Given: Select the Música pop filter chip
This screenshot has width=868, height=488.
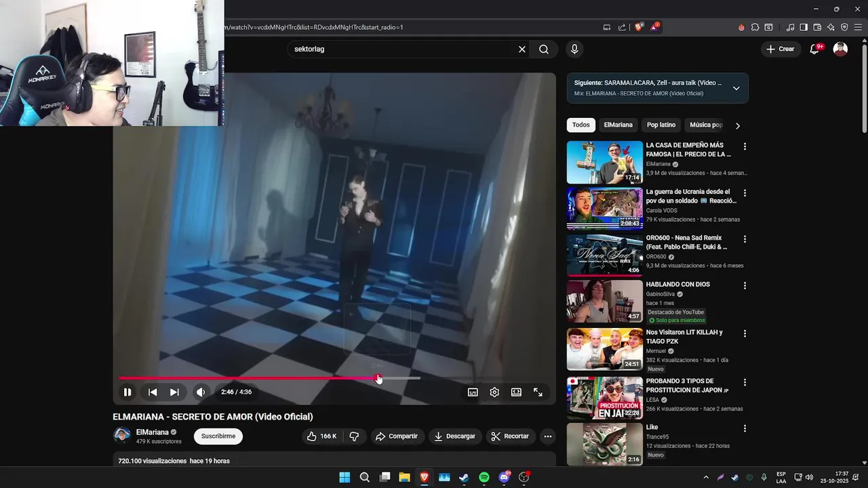Looking at the screenshot, I should [x=706, y=125].
